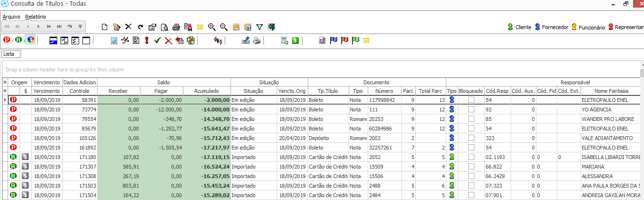Sort by the Acumulado column header
The width and height of the screenshot is (644, 200).
207,91
